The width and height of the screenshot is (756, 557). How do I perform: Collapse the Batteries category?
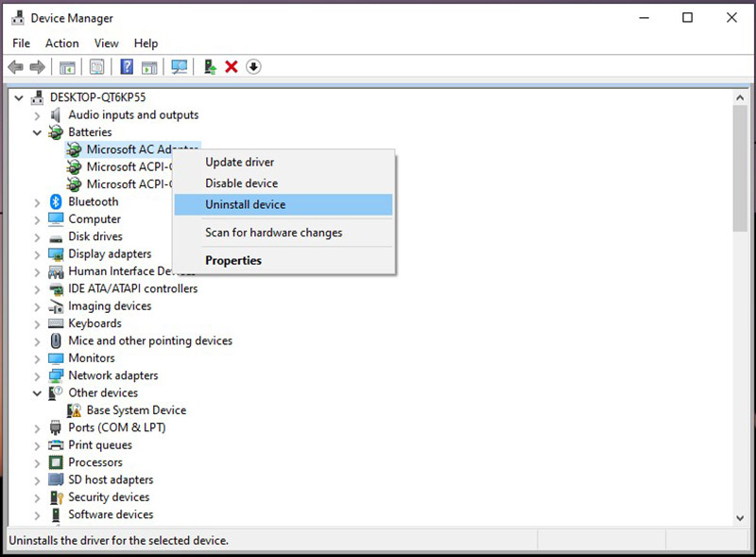(37, 132)
